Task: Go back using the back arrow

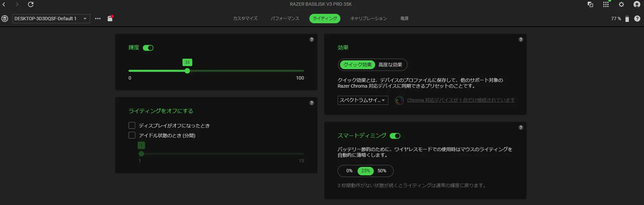Action: coord(4,4)
